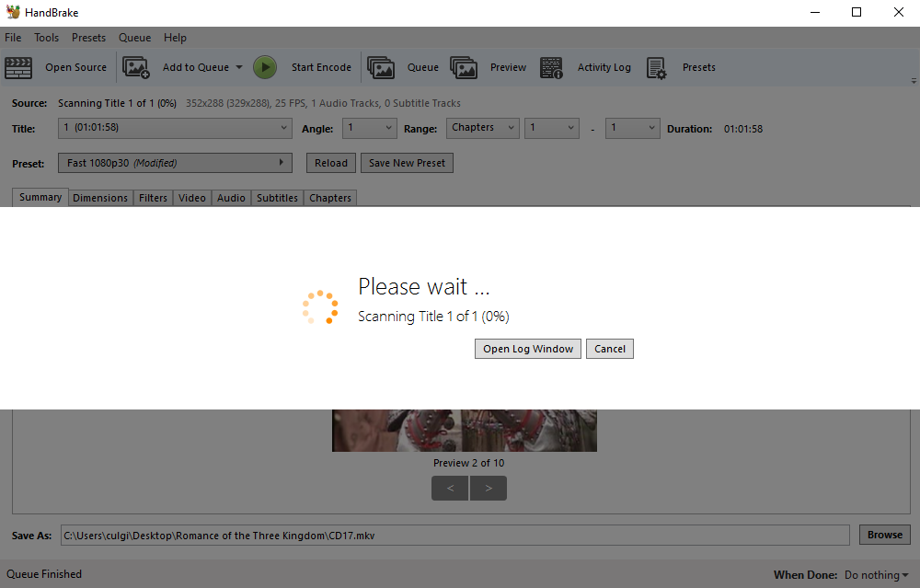920x588 pixels.
Task: Open the Tools menu
Action: (46, 38)
